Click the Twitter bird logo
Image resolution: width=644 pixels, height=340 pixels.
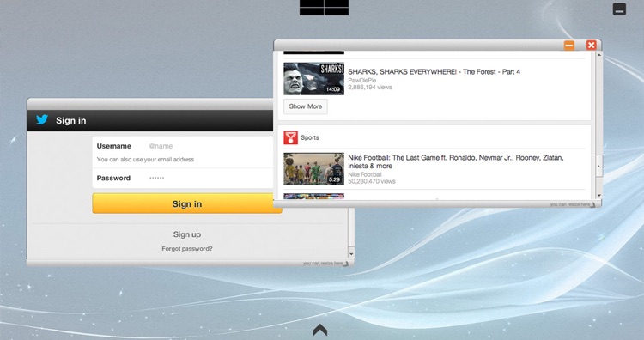pyautogui.click(x=42, y=119)
